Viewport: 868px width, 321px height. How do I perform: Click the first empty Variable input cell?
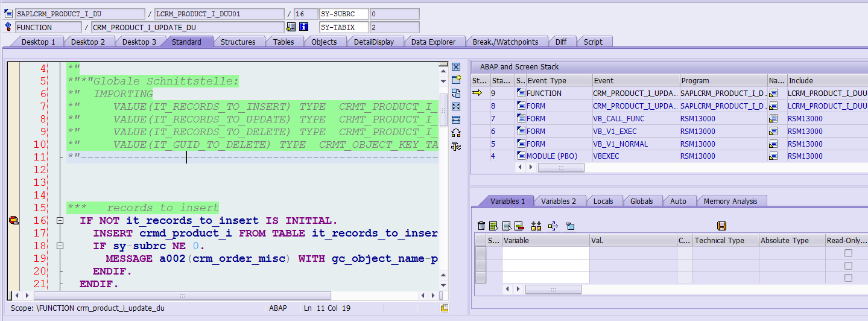point(545,253)
